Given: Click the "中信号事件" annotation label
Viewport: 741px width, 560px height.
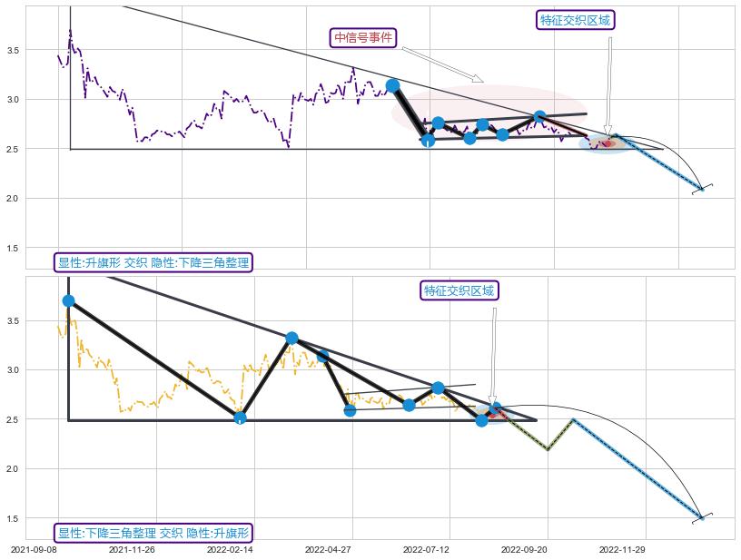Looking at the screenshot, I should click(x=363, y=38).
